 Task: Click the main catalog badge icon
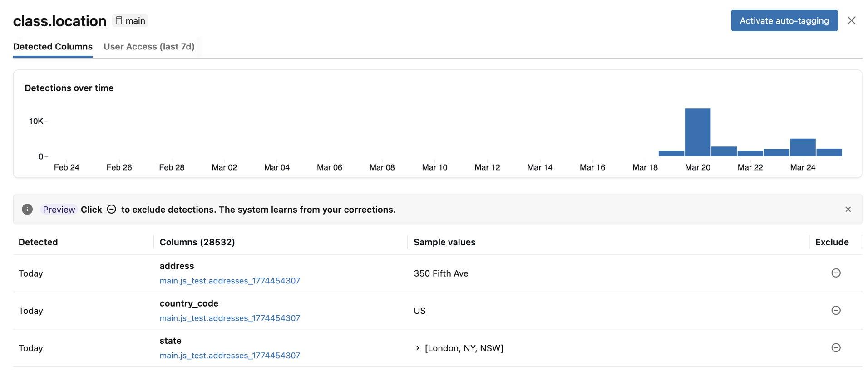pos(119,20)
